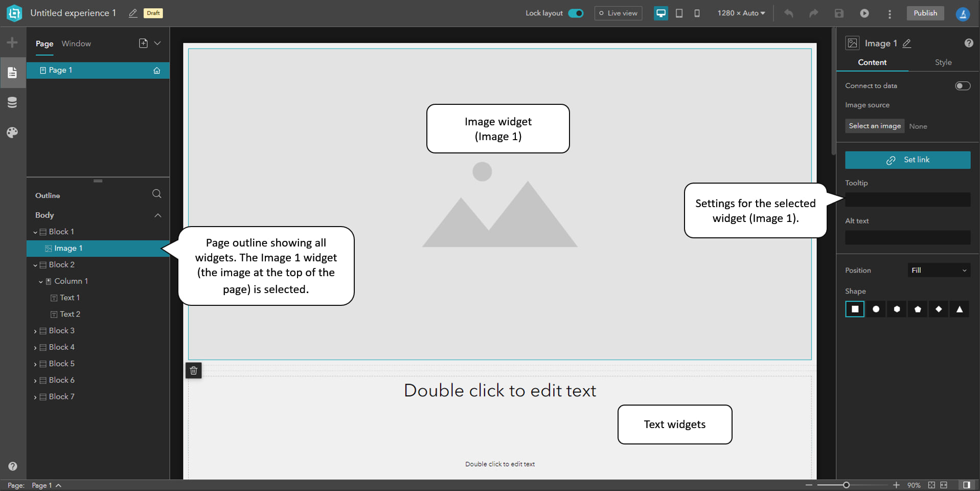Select the pentagon shape
Viewport: 980px width, 491px height.
[918, 309]
